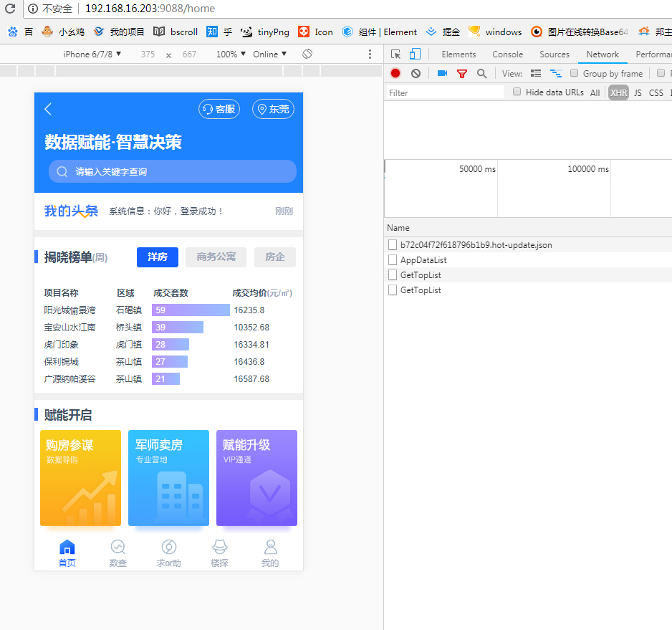The height and width of the screenshot is (630, 672).
Task: Open the 掘金 bookmark
Action: coord(443,32)
